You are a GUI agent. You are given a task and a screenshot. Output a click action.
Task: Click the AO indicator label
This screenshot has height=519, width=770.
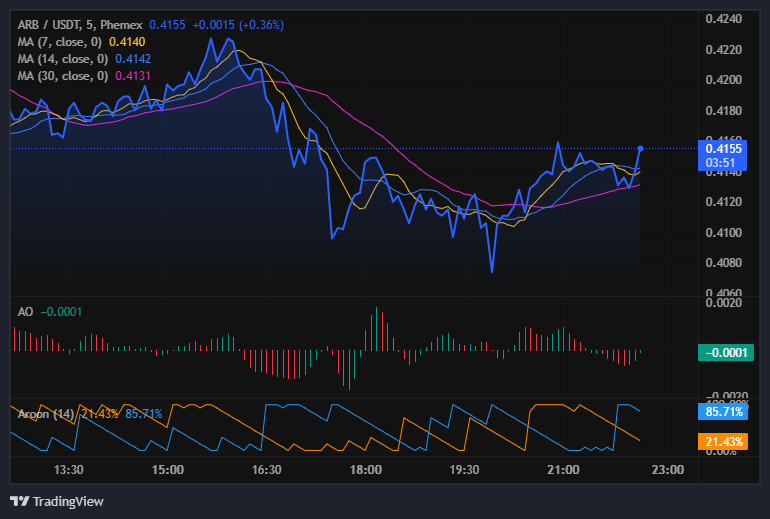(x=26, y=312)
